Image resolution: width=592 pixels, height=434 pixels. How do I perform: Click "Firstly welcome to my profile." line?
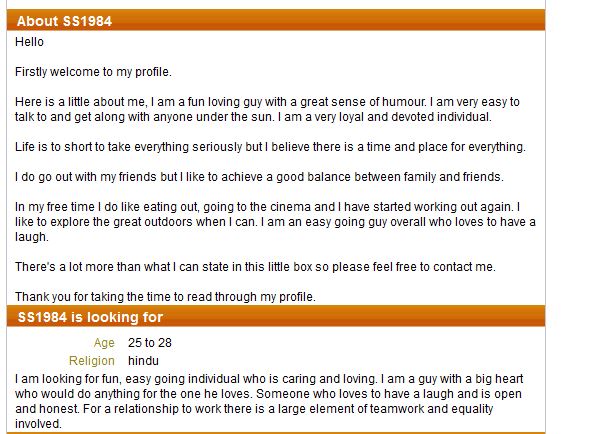[x=93, y=72]
